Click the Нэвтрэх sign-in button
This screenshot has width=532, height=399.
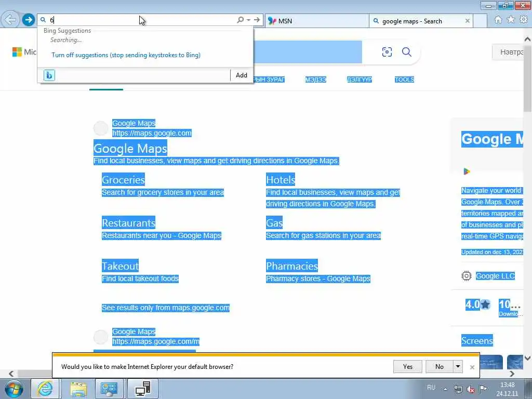pos(508,52)
